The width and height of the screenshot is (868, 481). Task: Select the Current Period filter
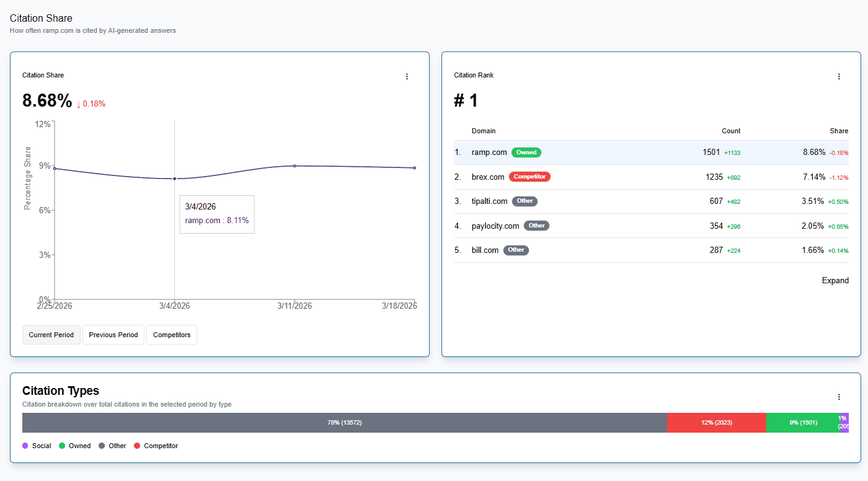(x=51, y=335)
